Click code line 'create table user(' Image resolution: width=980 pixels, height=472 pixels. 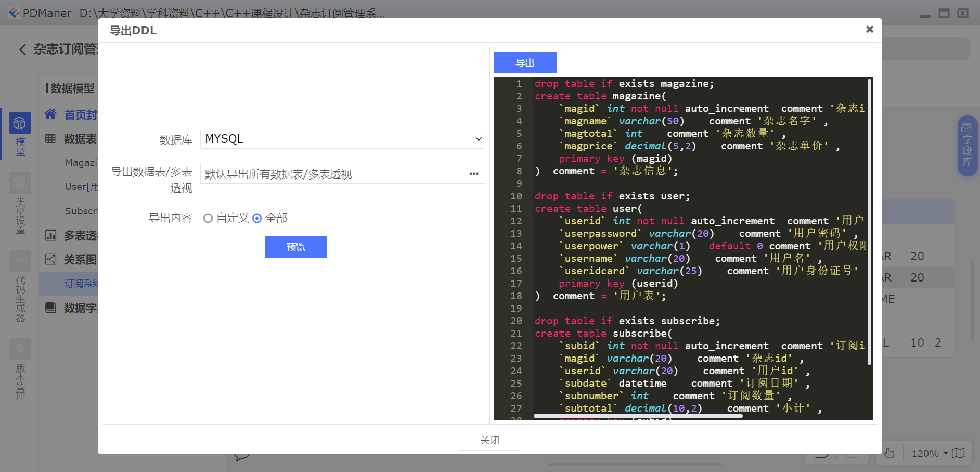pos(588,209)
